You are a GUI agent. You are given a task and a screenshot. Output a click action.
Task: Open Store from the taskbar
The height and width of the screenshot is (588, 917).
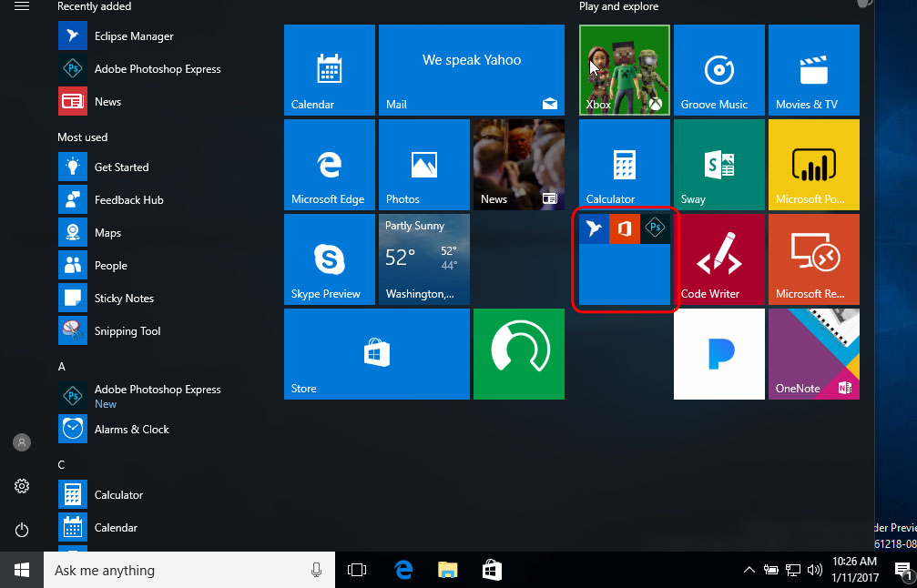point(491,570)
